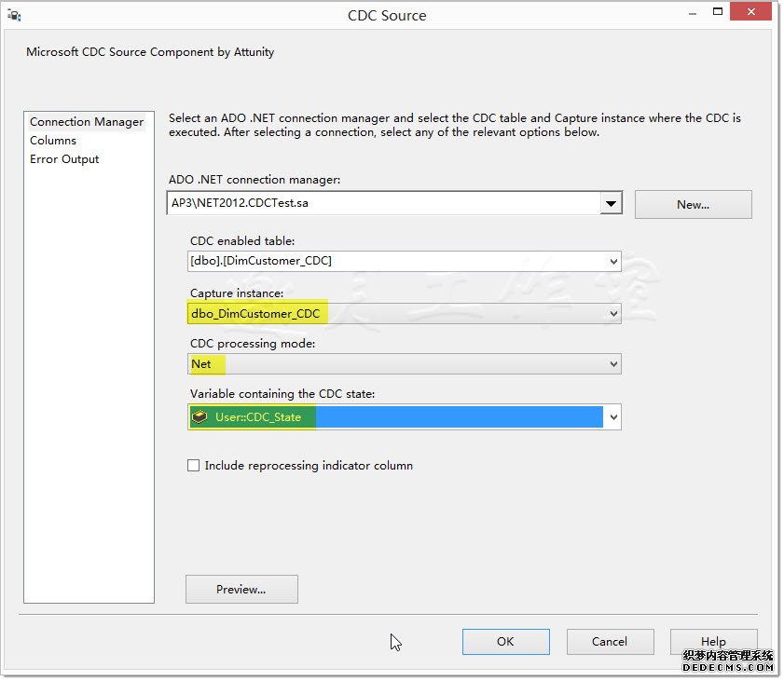Open the CDC state variable dropdown arrow

[x=612, y=418]
